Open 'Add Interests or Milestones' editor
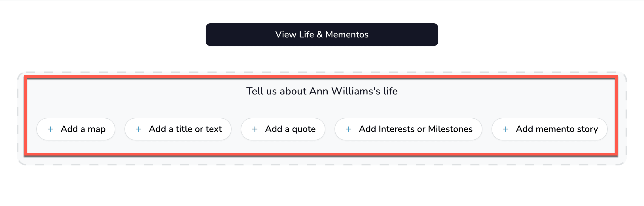The image size is (644, 206). [408, 129]
